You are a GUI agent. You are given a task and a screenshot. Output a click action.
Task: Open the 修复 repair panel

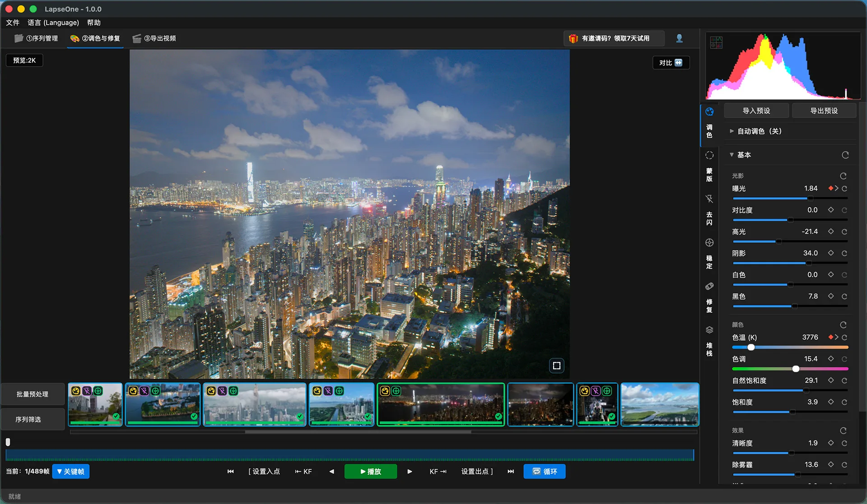coord(709,298)
